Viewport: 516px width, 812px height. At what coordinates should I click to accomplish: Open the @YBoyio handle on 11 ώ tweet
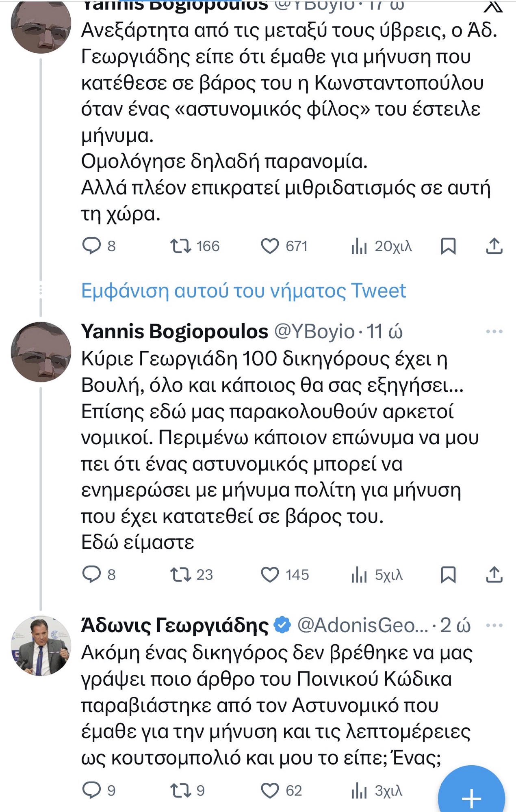pos(314,332)
